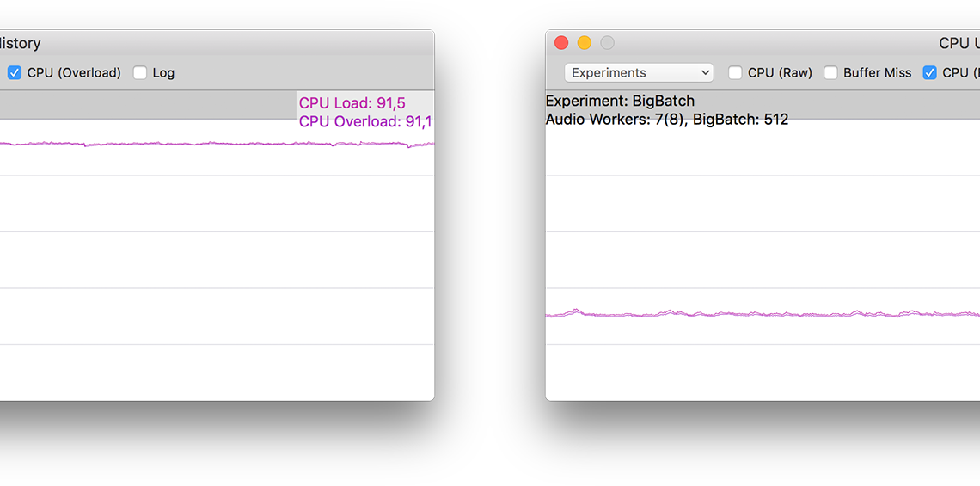Image resolution: width=980 pixels, height=486 pixels.
Task: Close the CPU usage window
Action: click(x=561, y=43)
